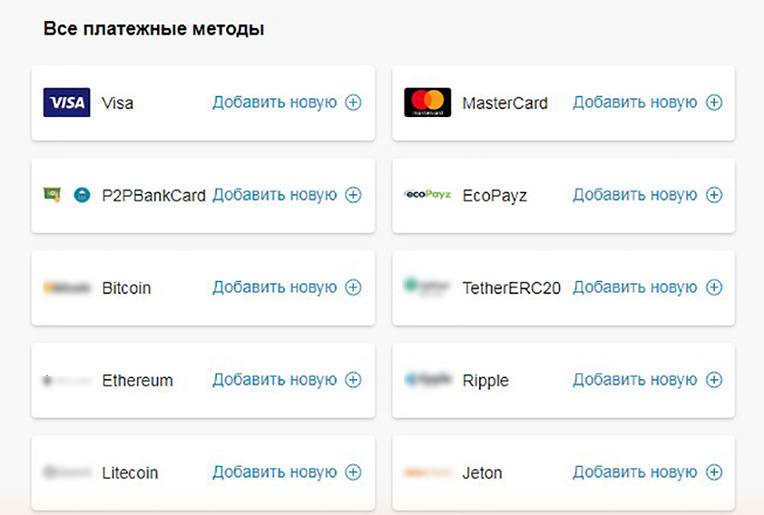
Task: Click "Добавить новую" link for Ripple
Action: pyautogui.click(x=634, y=380)
